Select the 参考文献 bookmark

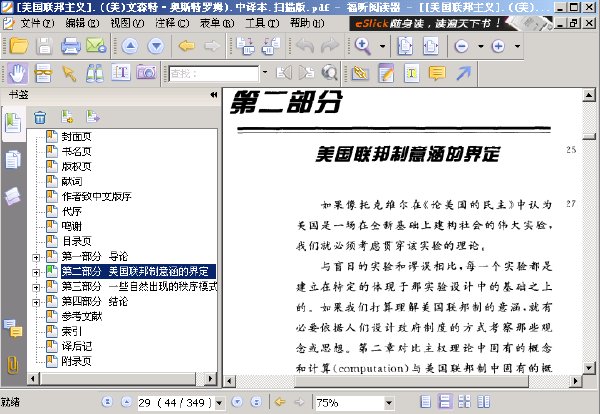pyautogui.click(x=82, y=316)
